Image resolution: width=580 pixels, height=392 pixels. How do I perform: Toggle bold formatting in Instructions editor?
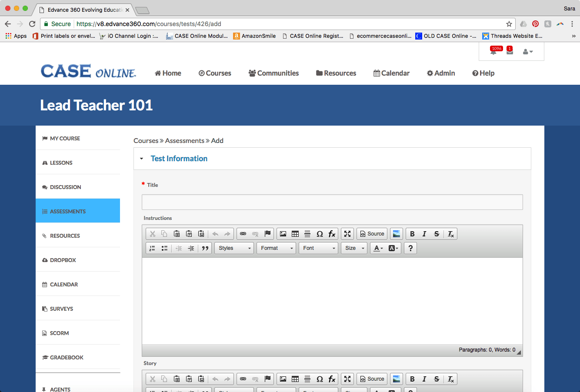(x=412, y=234)
